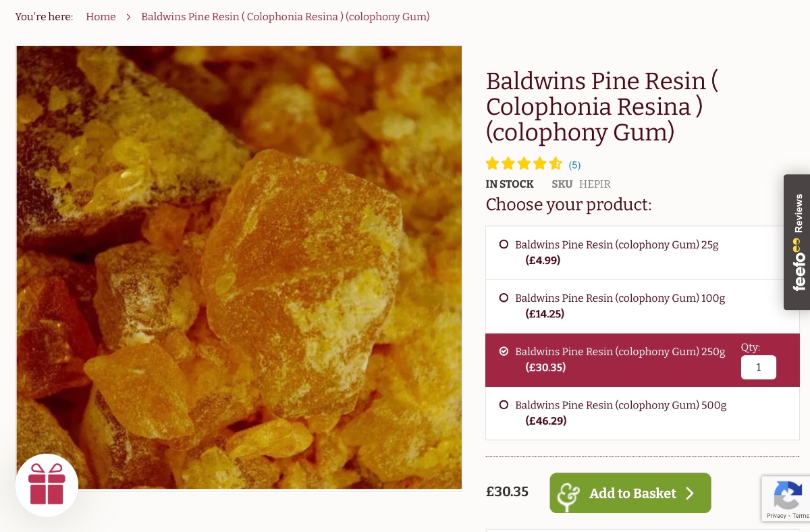Open the gift rewards icon
Image resolution: width=810 pixels, height=532 pixels.
click(47, 484)
